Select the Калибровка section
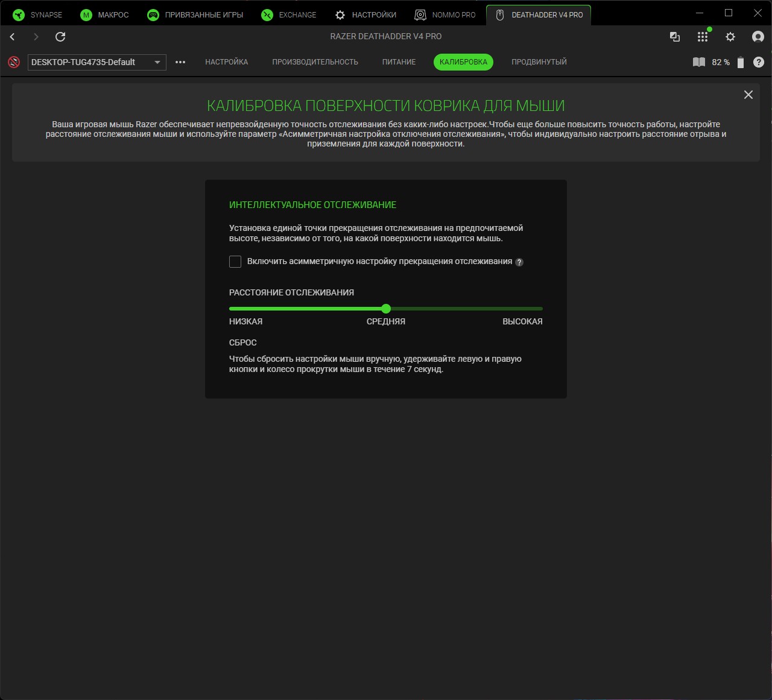772x700 pixels. (463, 62)
